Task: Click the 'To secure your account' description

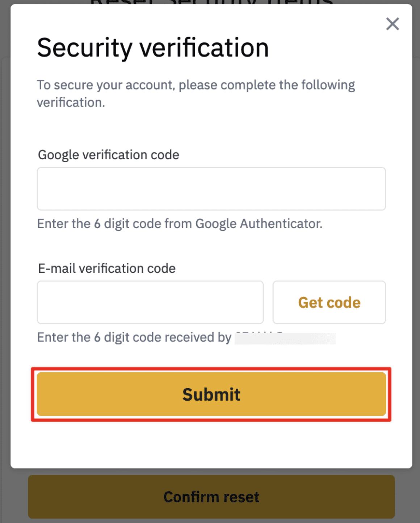Action: [x=196, y=93]
